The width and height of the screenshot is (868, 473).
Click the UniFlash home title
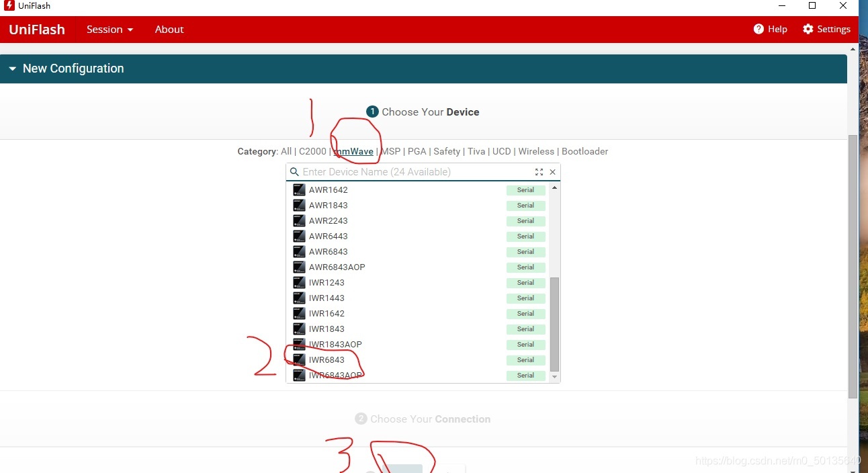(37, 30)
